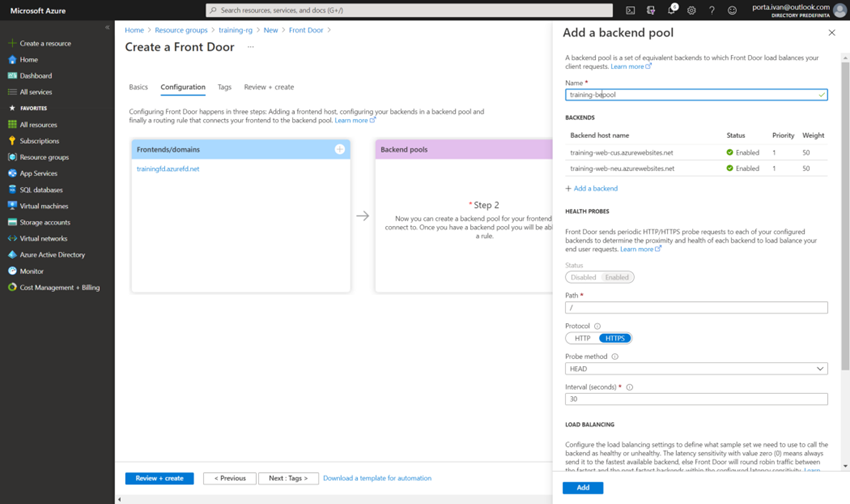Open trainingfd.azurefd.net frontend link
This screenshot has height=504, width=850.
[168, 169]
